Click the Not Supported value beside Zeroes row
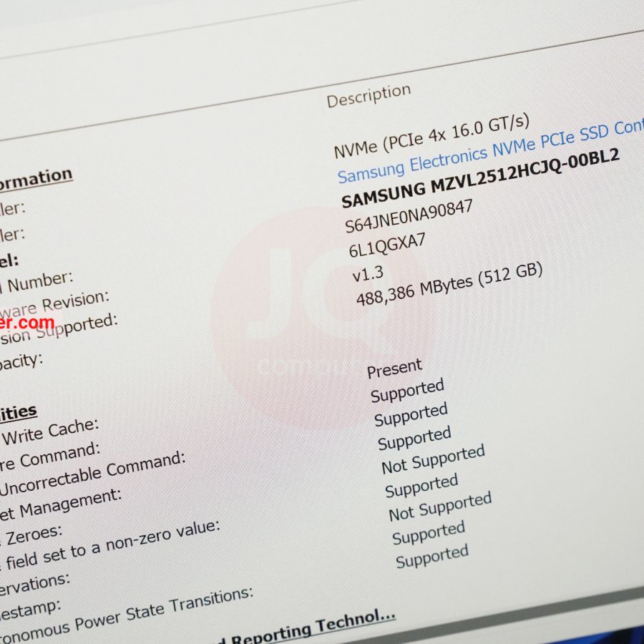Viewport: 644px width, 644px height. click(x=433, y=459)
